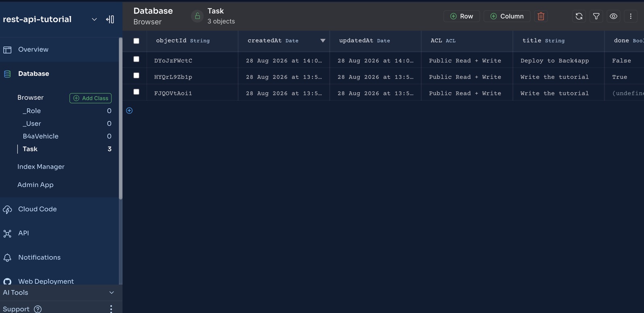Screen dimensions: 644x313
Task: Select the objectId cell DYoJzFWctC
Action: [x=192, y=60]
